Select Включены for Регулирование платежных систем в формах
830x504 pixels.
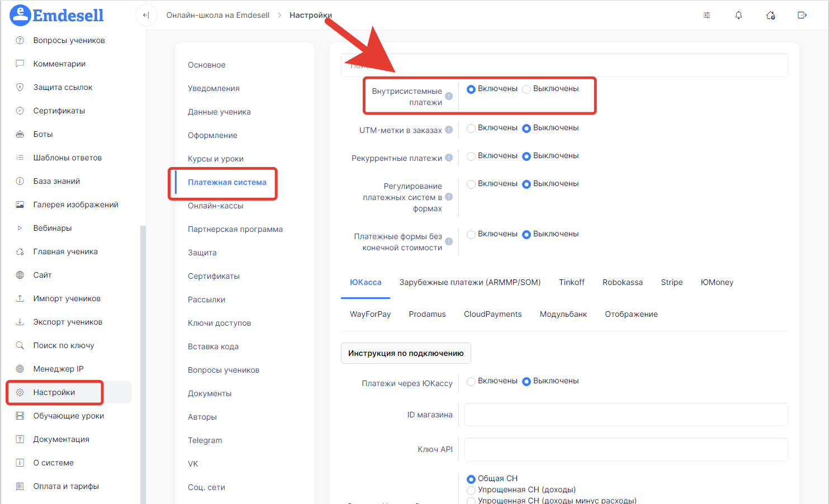pyautogui.click(x=471, y=184)
